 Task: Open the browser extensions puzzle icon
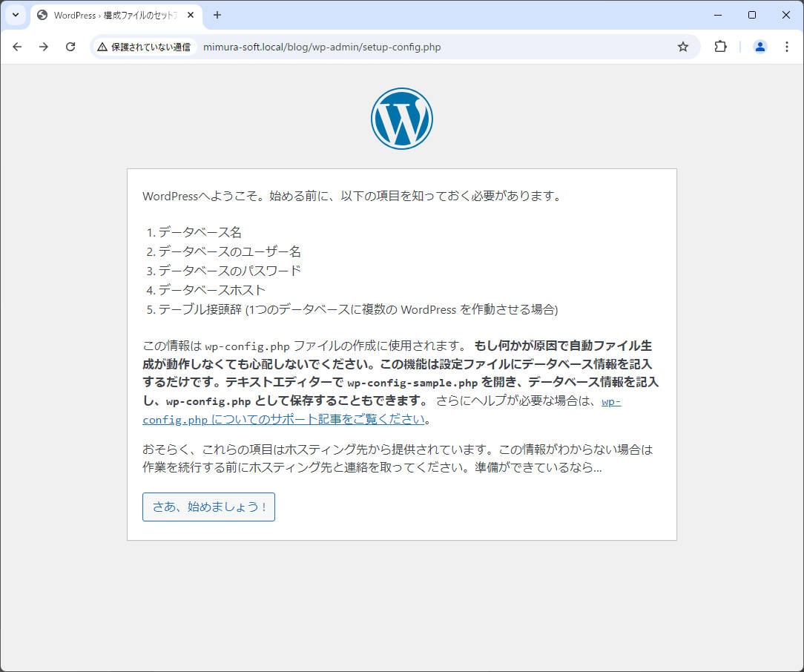[720, 46]
